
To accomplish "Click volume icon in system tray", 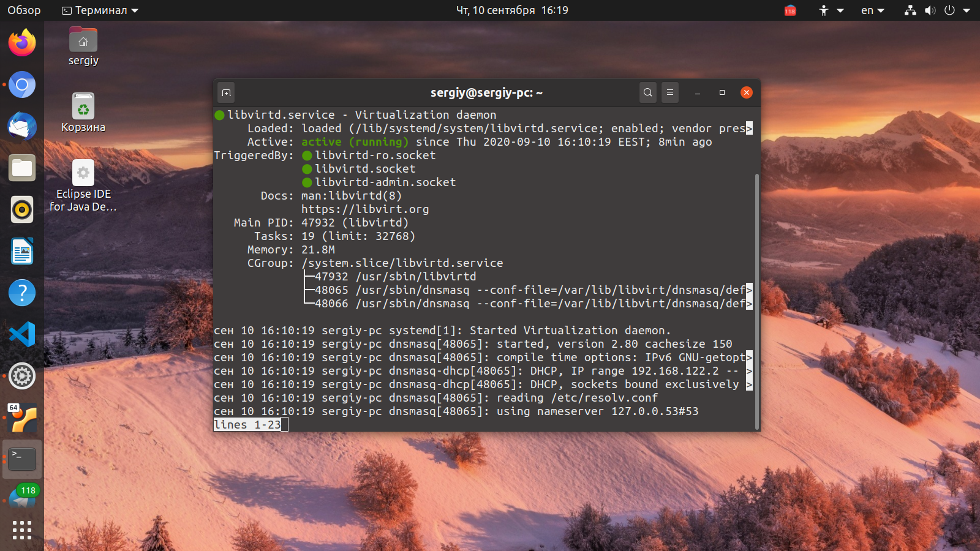I will (x=930, y=10).
